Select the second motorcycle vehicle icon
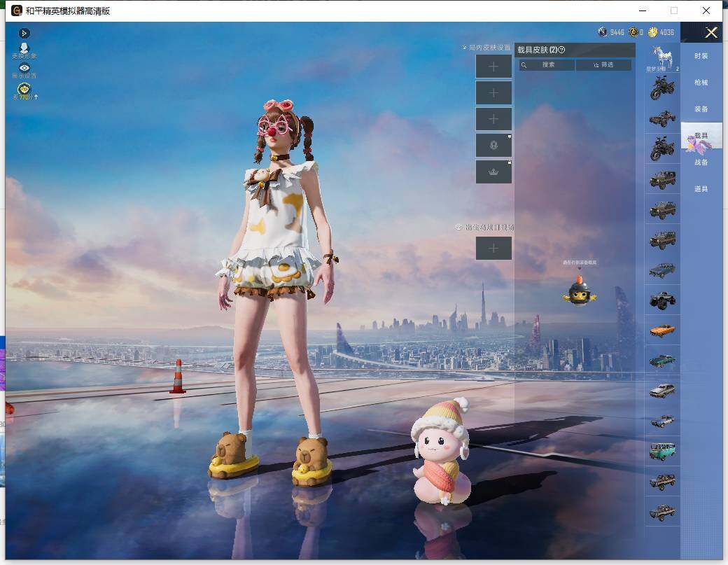This screenshot has height=565, width=728. (x=662, y=148)
